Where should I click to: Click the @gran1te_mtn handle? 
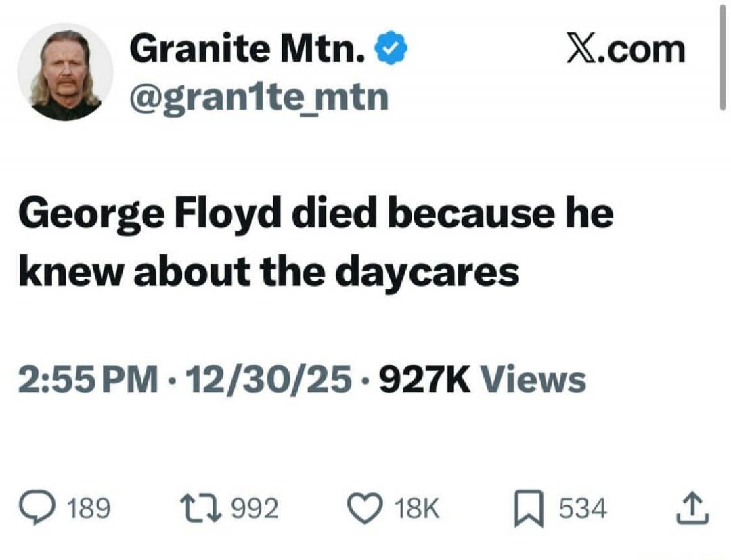pos(261,95)
